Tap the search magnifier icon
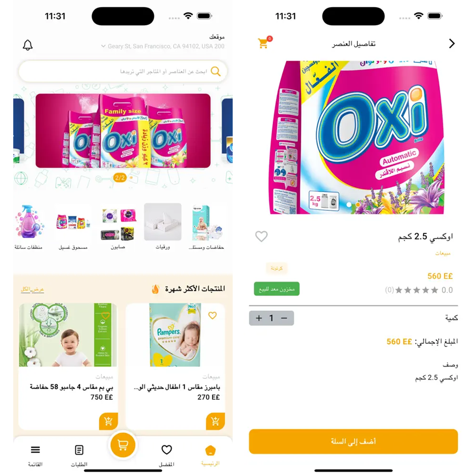Viewport: 476px width, 476px height. [216, 71]
